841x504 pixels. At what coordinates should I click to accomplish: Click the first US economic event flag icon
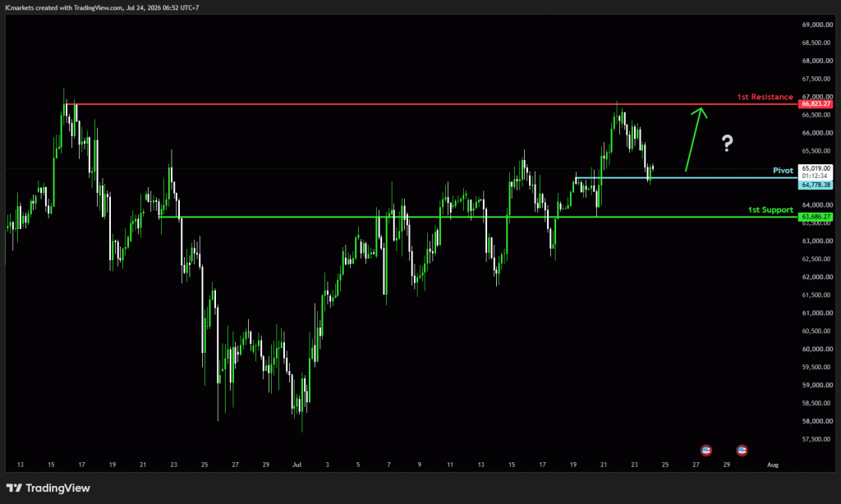tap(705, 451)
